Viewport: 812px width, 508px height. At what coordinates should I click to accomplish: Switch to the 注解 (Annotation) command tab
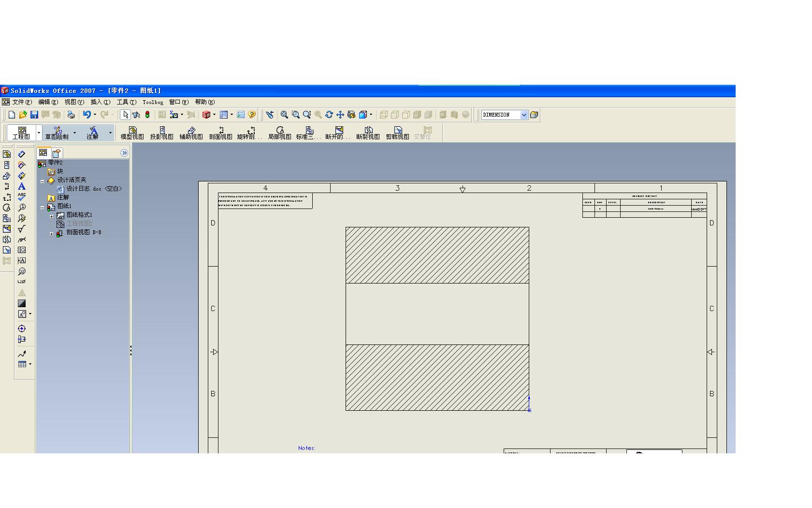point(93,133)
